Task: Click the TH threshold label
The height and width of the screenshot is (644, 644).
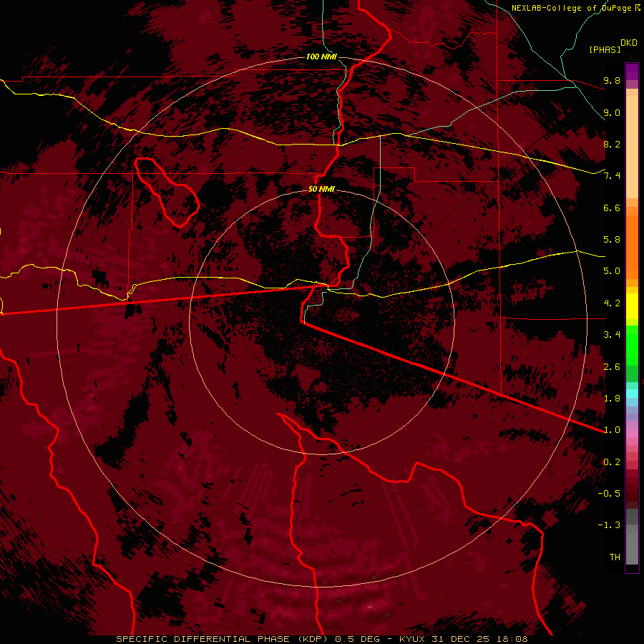Action: click(615, 557)
